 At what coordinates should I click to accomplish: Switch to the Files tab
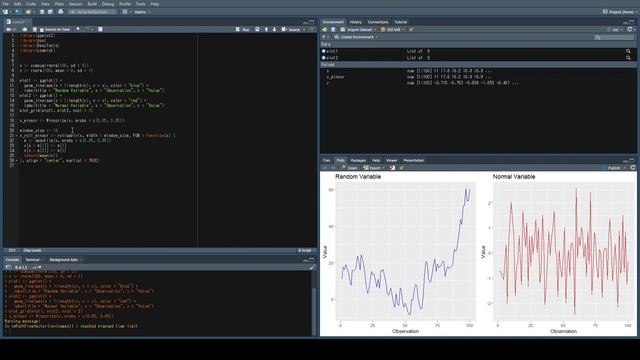click(x=327, y=160)
